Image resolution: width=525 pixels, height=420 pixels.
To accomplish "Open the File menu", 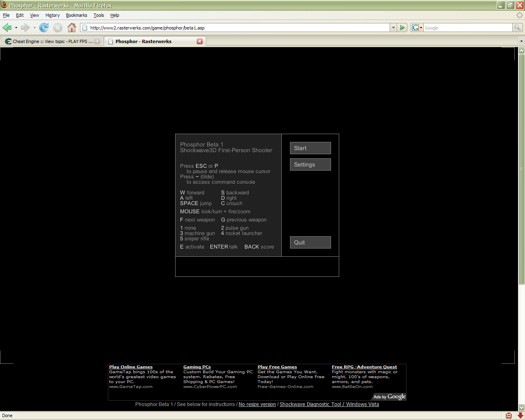I will coord(6,15).
